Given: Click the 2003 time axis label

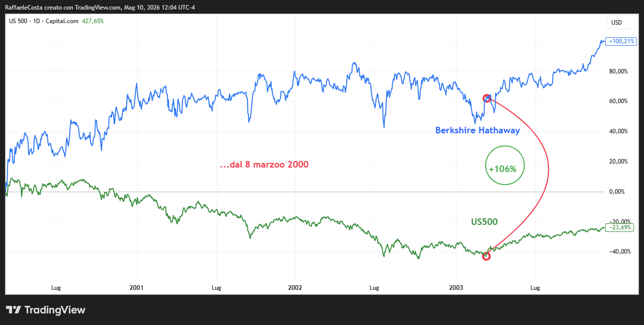Looking at the screenshot, I should coord(456,288).
